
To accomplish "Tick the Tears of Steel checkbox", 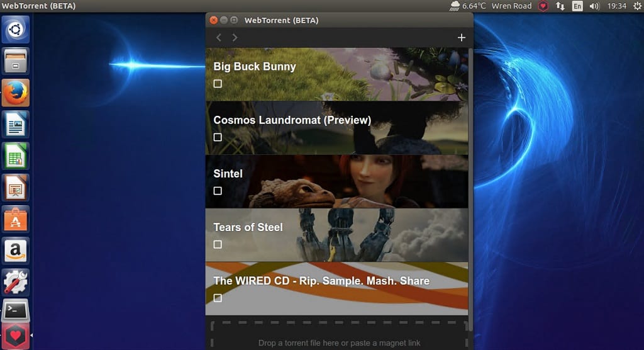I will pyautogui.click(x=218, y=244).
